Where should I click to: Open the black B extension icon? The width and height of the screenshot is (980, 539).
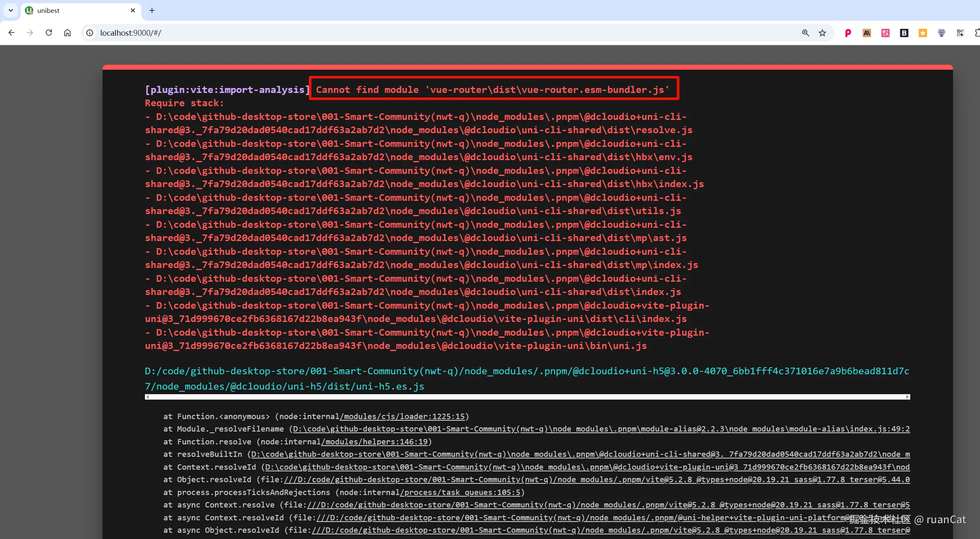904,33
